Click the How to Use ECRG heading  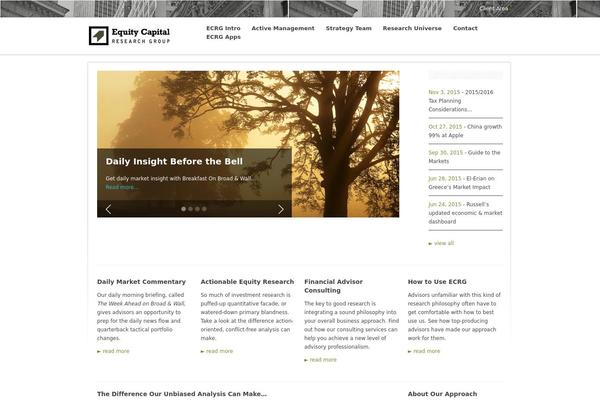(437, 282)
